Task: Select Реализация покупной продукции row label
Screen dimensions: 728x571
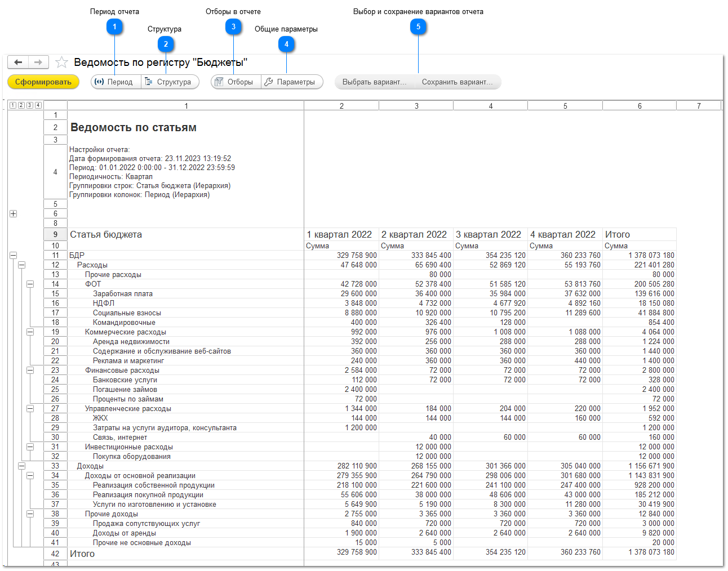Action: click(x=148, y=494)
